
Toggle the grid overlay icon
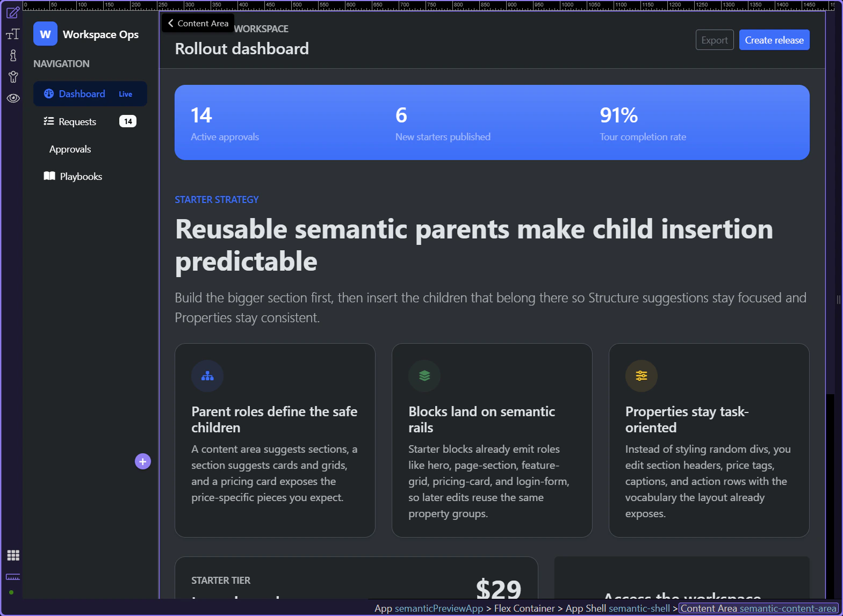tap(13, 555)
